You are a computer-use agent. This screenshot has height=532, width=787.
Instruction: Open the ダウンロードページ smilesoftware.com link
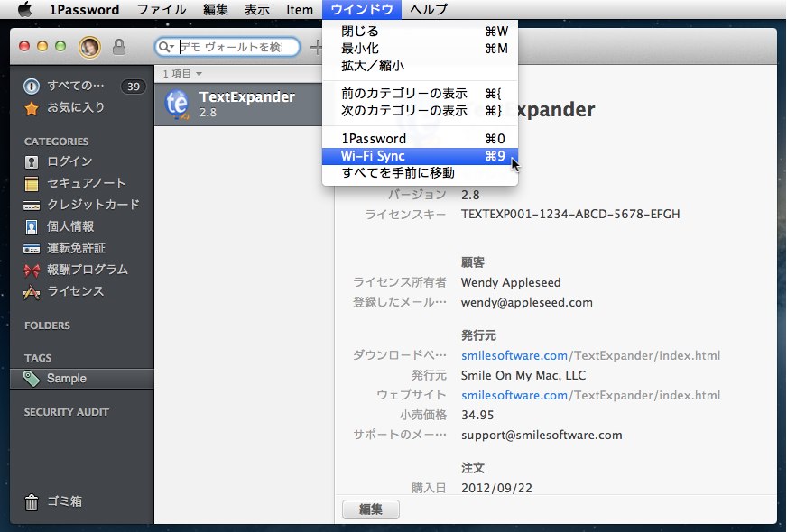coord(591,355)
